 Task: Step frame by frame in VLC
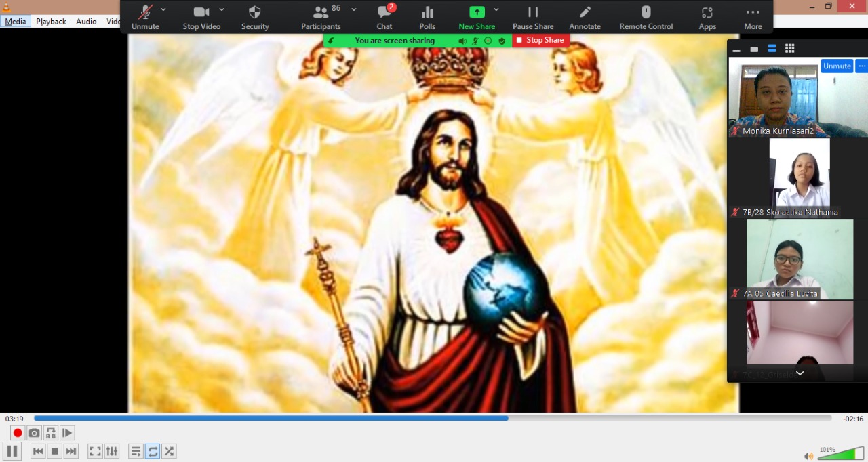66,433
